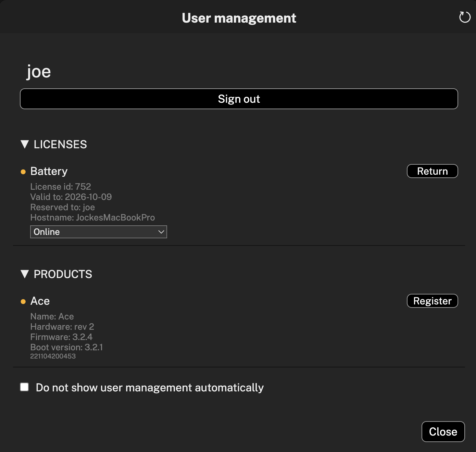This screenshot has width=476, height=452.
Task: Open the Online license mode dropdown
Action: (99, 232)
